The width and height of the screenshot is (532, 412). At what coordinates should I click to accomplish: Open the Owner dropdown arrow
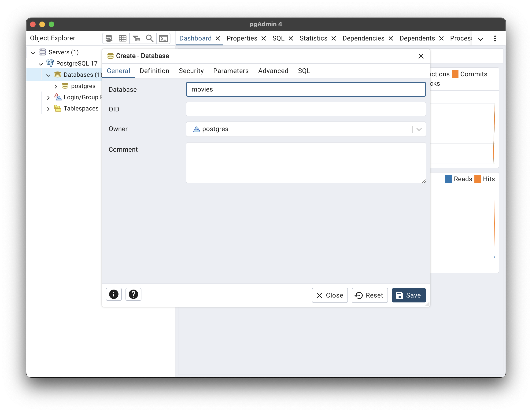pos(419,129)
